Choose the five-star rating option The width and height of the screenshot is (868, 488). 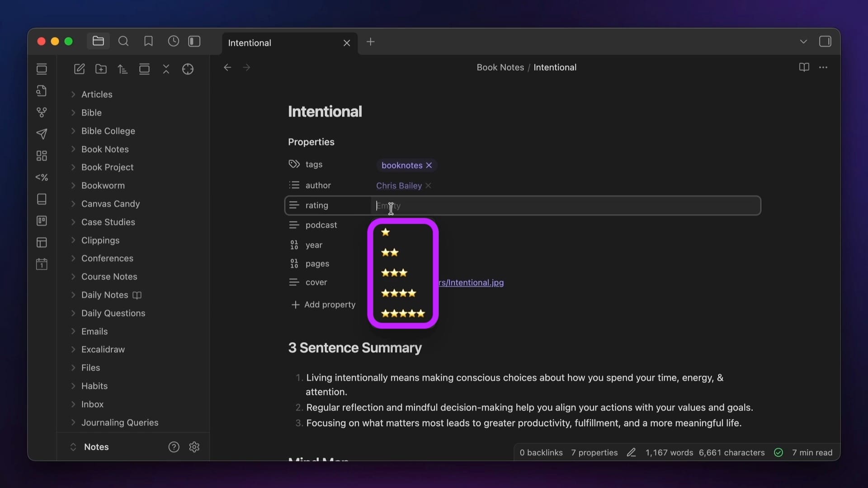(403, 314)
